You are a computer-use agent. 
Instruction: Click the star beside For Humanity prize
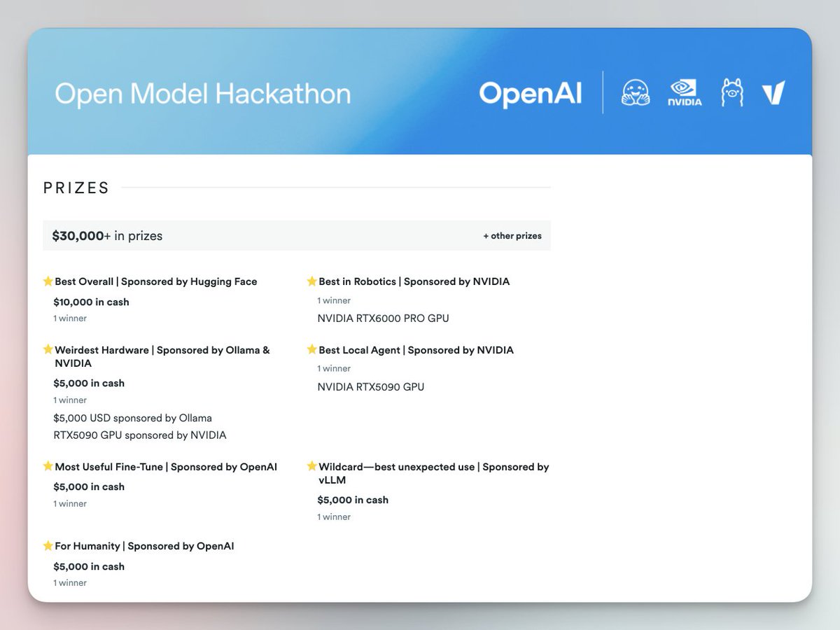(x=48, y=545)
